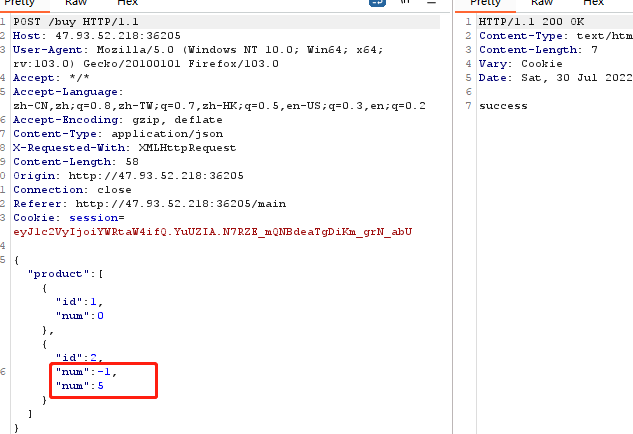Image resolution: width=633 pixels, height=434 pixels.
Task: Click the Referer header ending in /main
Action: click(x=149, y=203)
